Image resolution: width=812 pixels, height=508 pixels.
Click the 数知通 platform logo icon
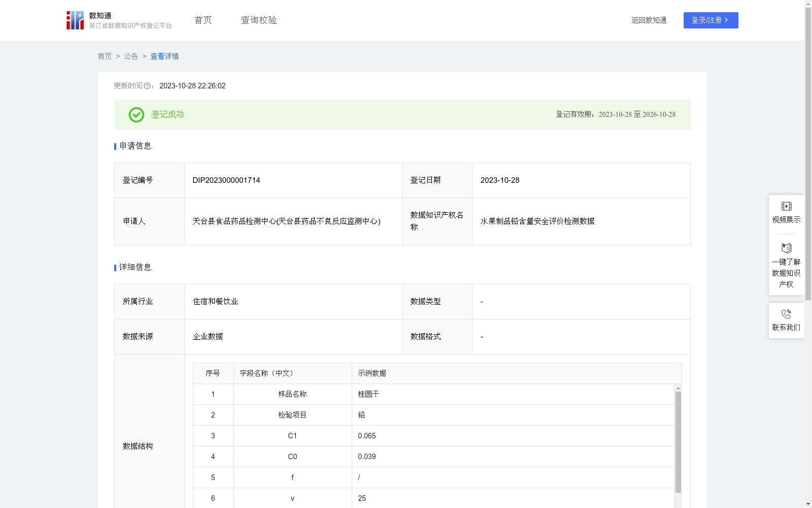(75, 20)
